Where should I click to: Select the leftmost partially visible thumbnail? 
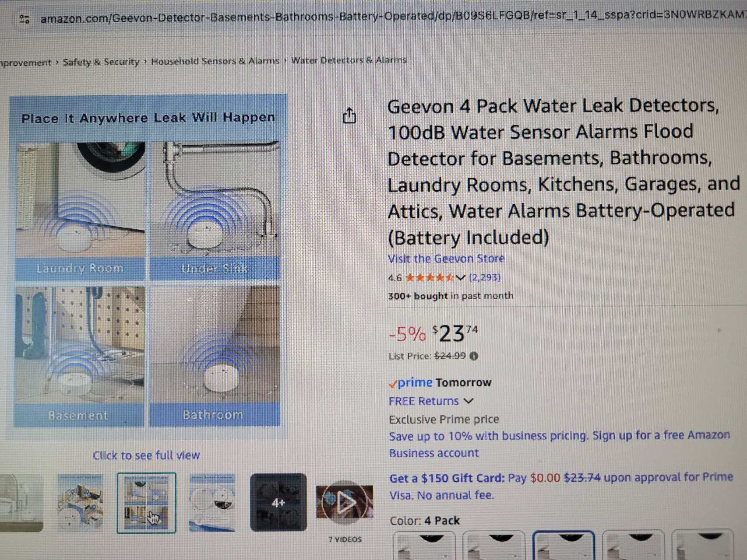[21, 503]
